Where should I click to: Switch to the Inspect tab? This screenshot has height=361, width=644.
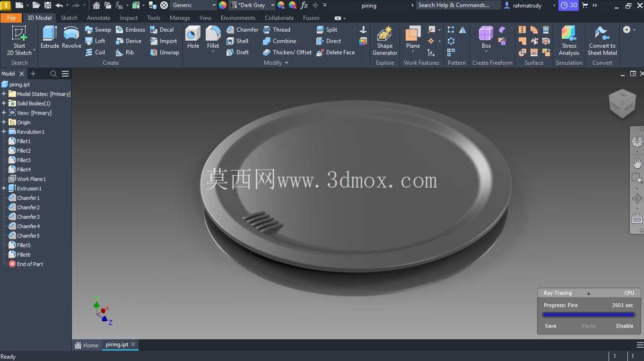point(129,18)
